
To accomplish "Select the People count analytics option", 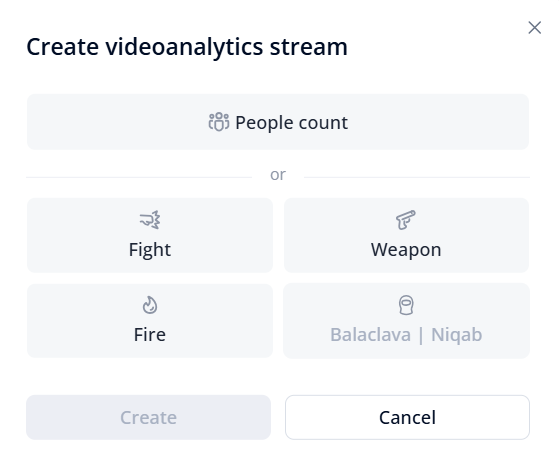I will pos(278,122).
